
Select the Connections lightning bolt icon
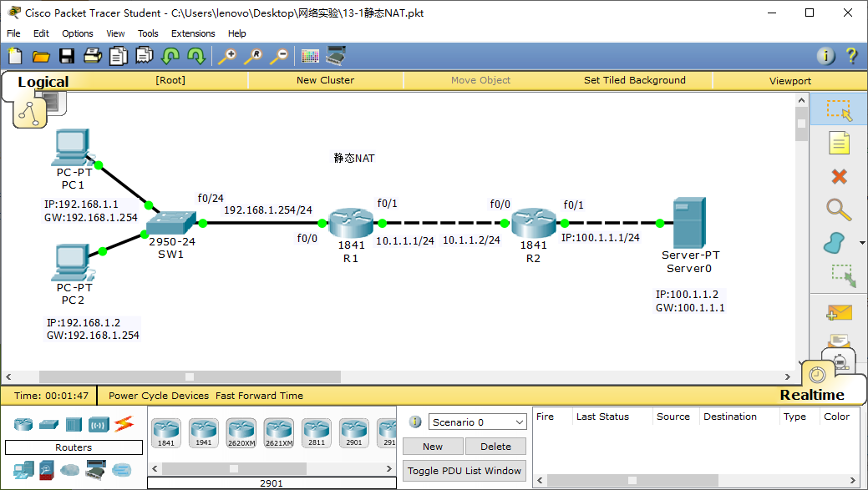coord(124,424)
